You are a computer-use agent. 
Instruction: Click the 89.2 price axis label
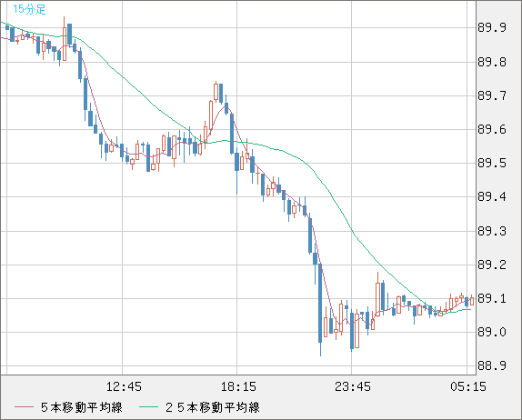pos(492,265)
